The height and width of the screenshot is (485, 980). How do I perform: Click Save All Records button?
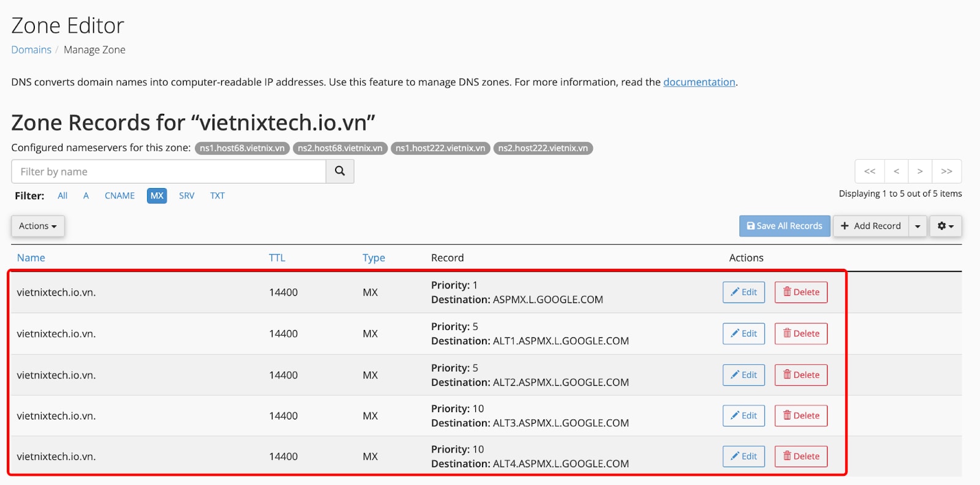click(x=784, y=226)
